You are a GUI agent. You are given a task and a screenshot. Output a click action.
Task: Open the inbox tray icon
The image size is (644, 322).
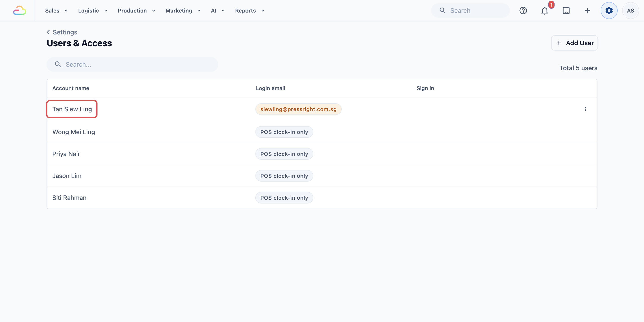[566, 11]
